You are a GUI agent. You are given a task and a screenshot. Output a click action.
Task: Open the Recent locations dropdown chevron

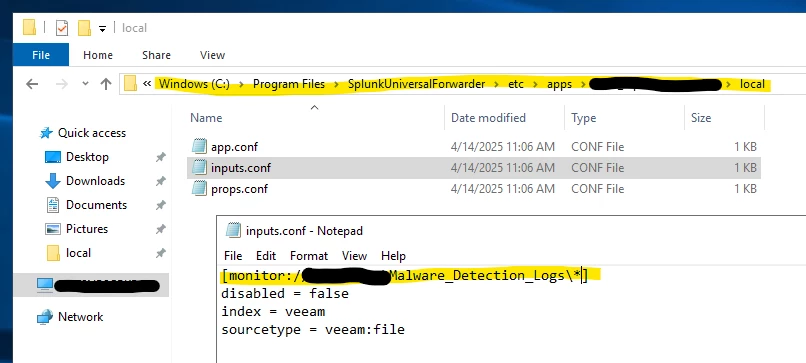85,84
